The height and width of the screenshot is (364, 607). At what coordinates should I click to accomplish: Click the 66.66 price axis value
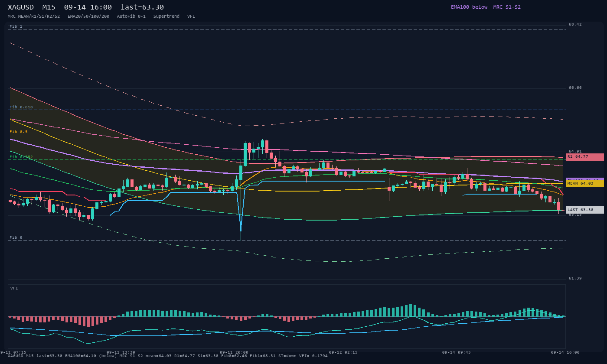click(x=575, y=88)
